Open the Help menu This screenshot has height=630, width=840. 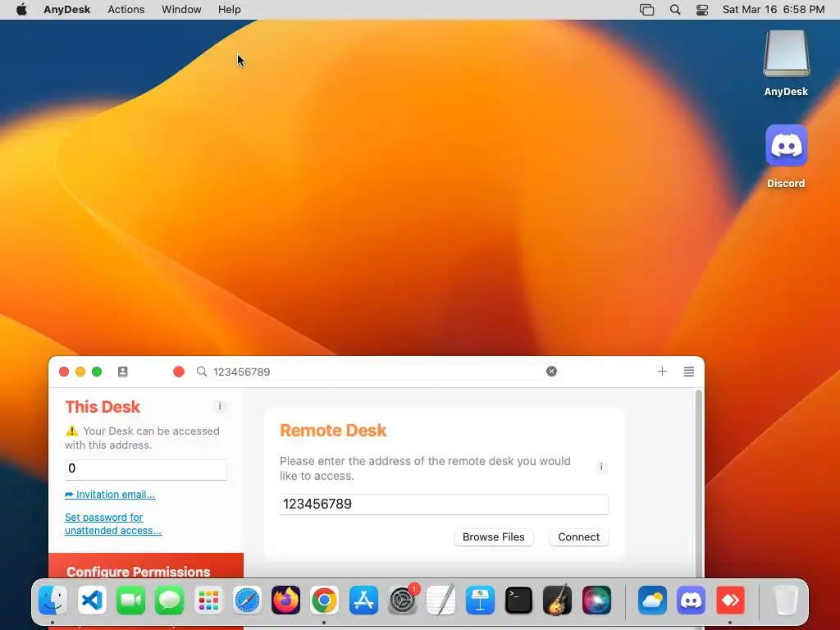point(230,10)
